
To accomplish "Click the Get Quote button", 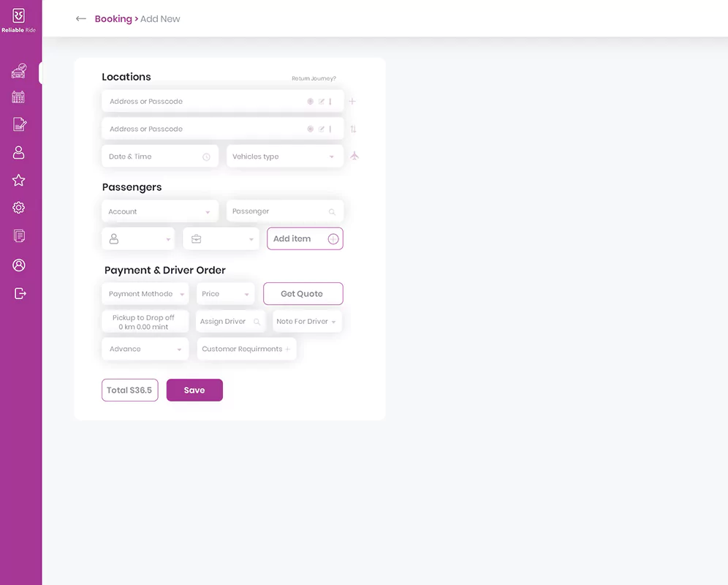I will (303, 294).
